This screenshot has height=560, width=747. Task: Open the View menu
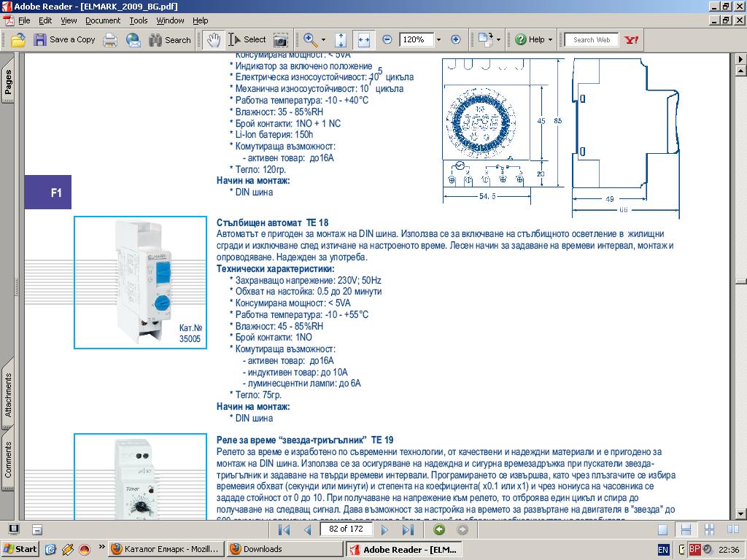[x=69, y=20]
